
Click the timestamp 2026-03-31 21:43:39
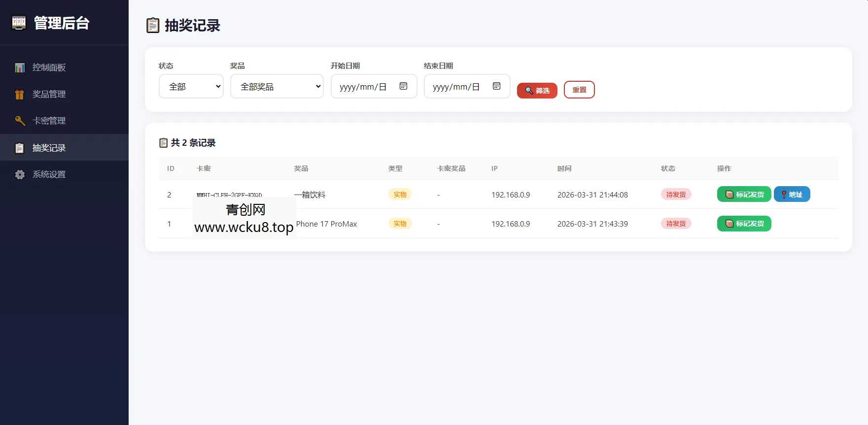[592, 224]
